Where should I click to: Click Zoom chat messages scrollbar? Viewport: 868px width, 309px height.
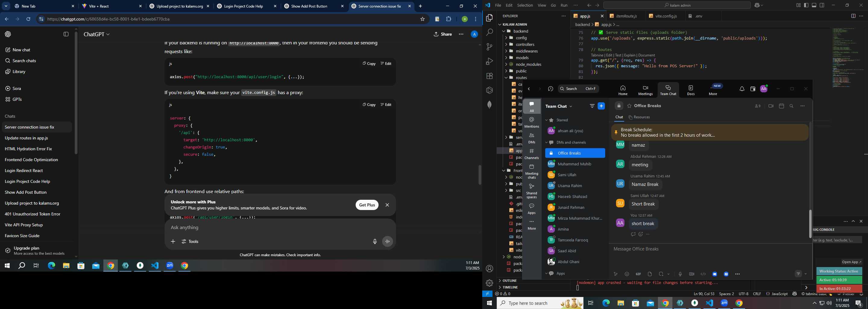pyautogui.click(x=810, y=224)
